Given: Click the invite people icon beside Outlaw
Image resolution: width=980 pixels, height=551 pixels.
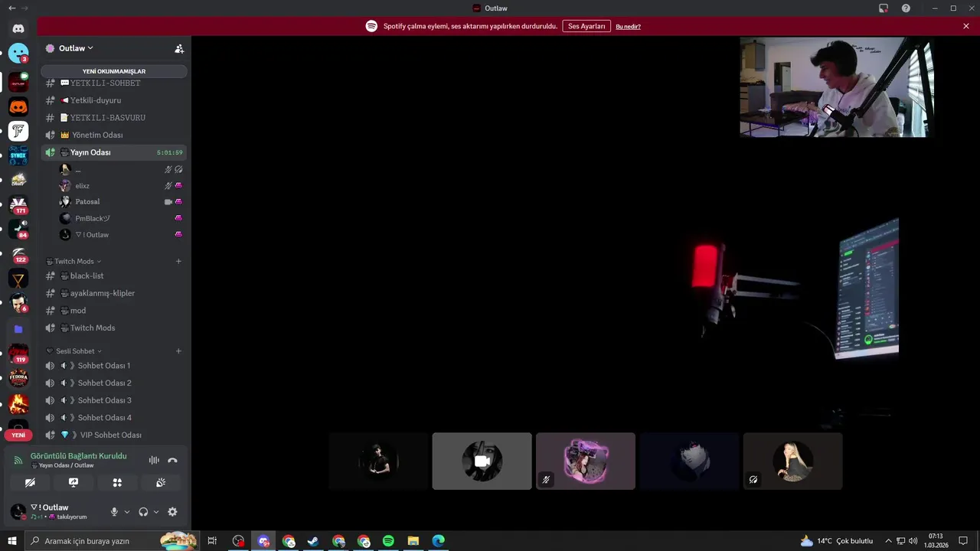Looking at the screenshot, I should [179, 48].
